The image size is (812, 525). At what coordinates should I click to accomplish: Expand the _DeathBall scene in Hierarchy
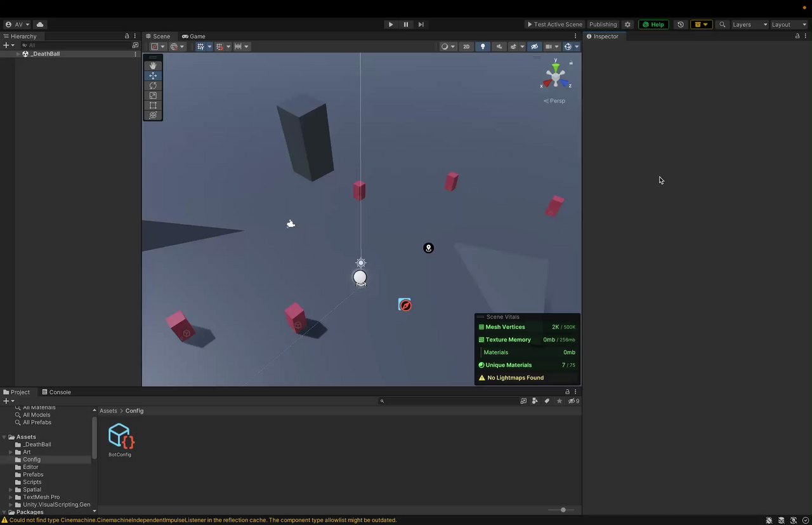(x=18, y=54)
